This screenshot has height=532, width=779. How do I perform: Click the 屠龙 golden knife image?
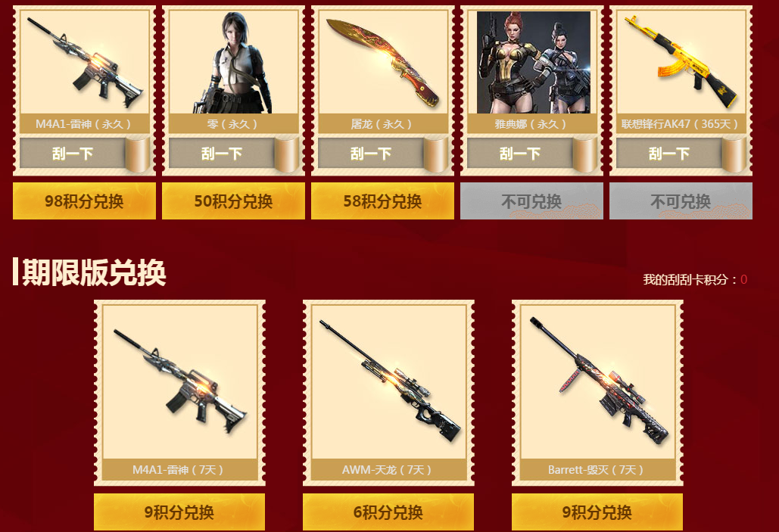click(382, 62)
